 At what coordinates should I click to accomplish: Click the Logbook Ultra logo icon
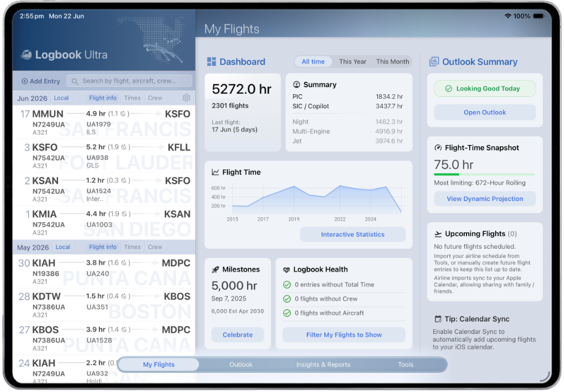pos(26,55)
